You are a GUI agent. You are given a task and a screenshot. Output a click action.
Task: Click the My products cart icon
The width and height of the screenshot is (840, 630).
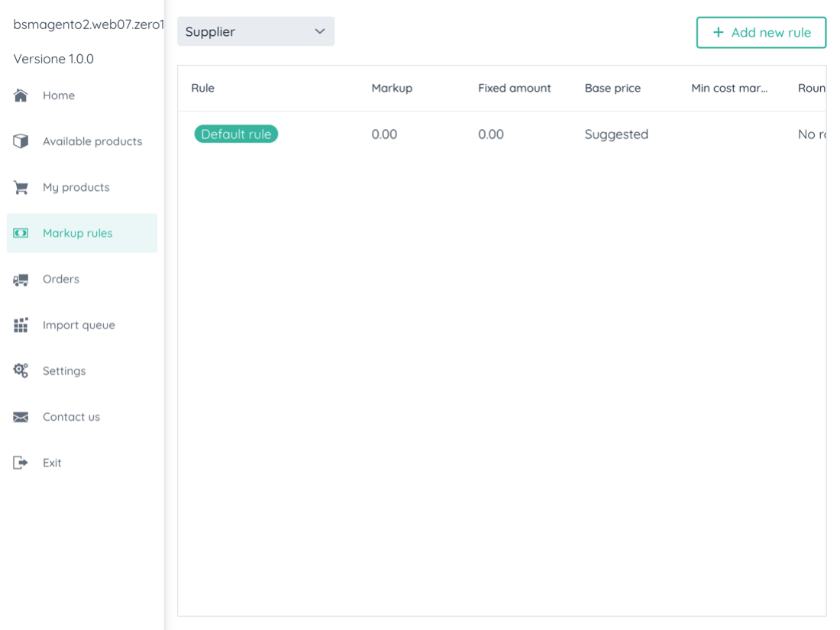(x=21, y=187)
